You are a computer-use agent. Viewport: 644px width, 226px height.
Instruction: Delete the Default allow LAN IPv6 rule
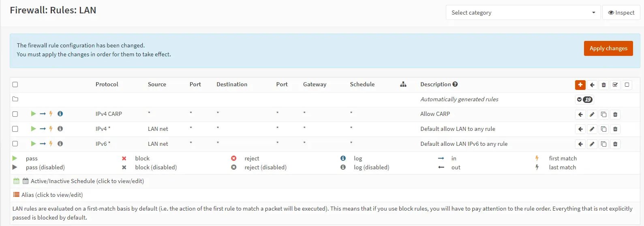(x=615, y=144)
